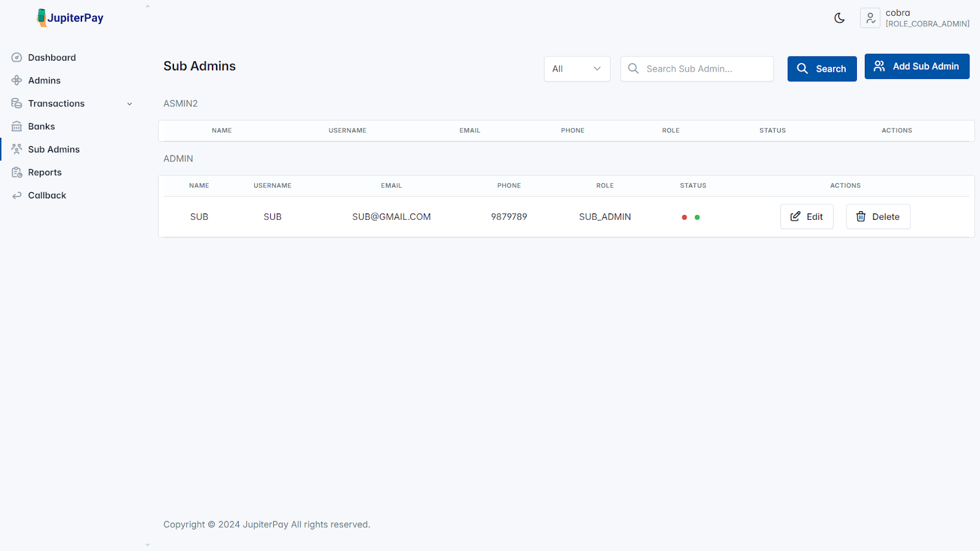Click the Sub Admins page heading
This screenshot has height=551, width=980.
tap(200, 66)
